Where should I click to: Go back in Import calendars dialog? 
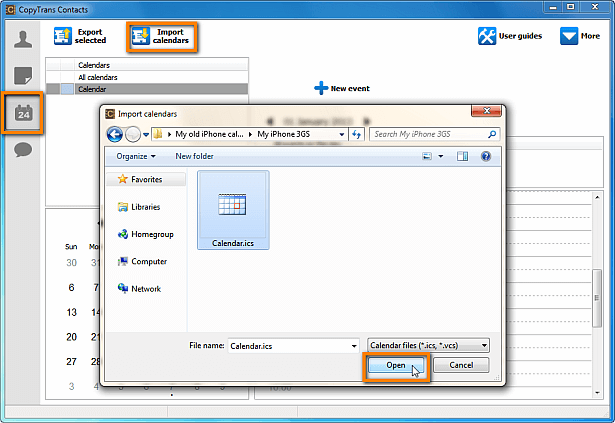pyautogui.click(x=115, y=135)
